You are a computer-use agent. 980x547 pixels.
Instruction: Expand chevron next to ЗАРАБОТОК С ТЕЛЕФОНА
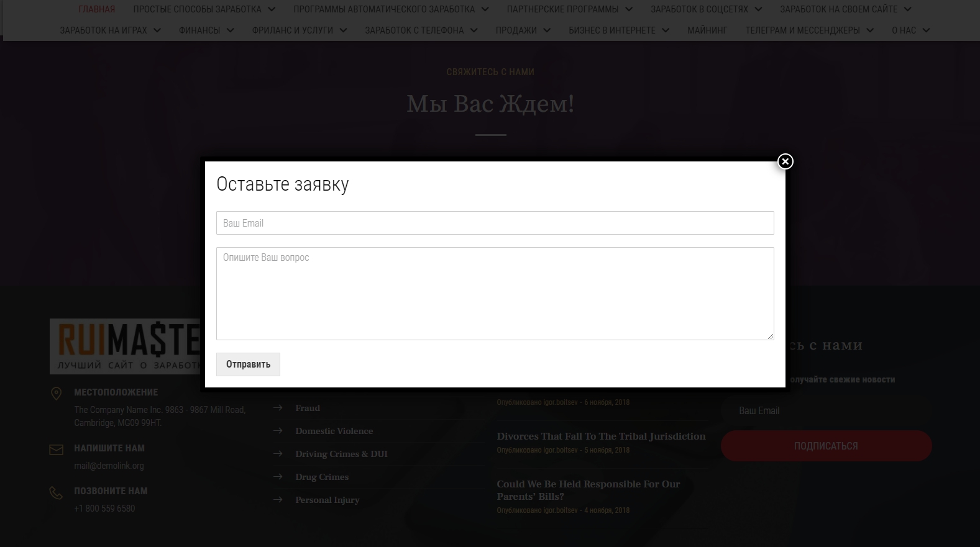pyautogui.click(x=474, y=30)
